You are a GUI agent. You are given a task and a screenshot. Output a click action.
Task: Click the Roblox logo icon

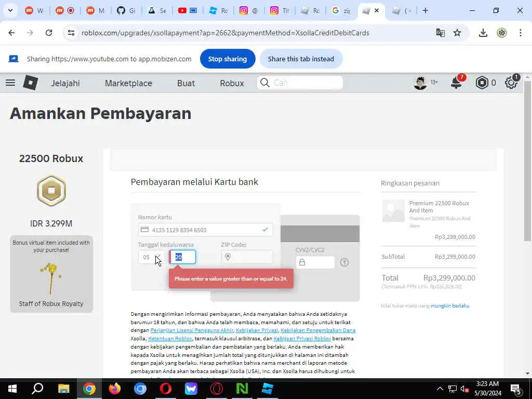click(30, 83)
